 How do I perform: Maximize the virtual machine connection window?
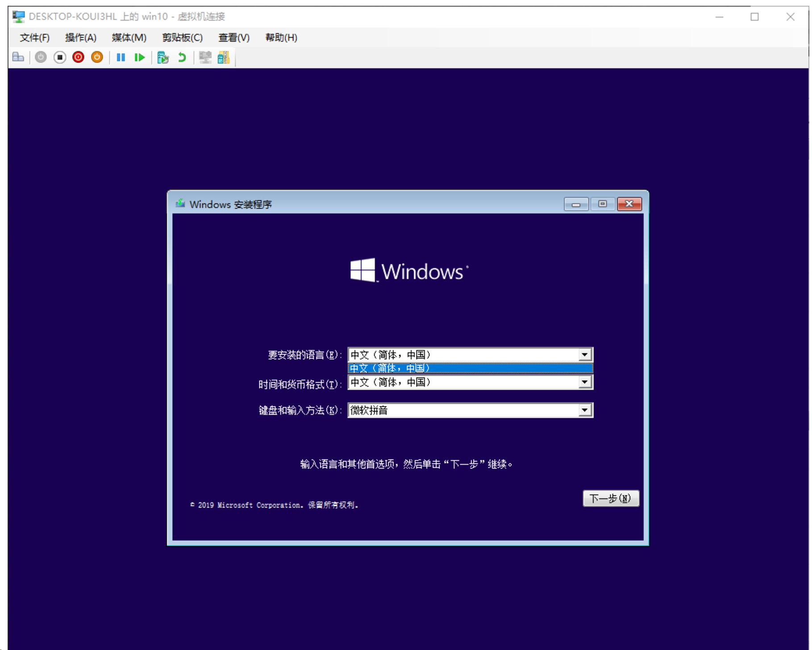[x=754, y=17]
